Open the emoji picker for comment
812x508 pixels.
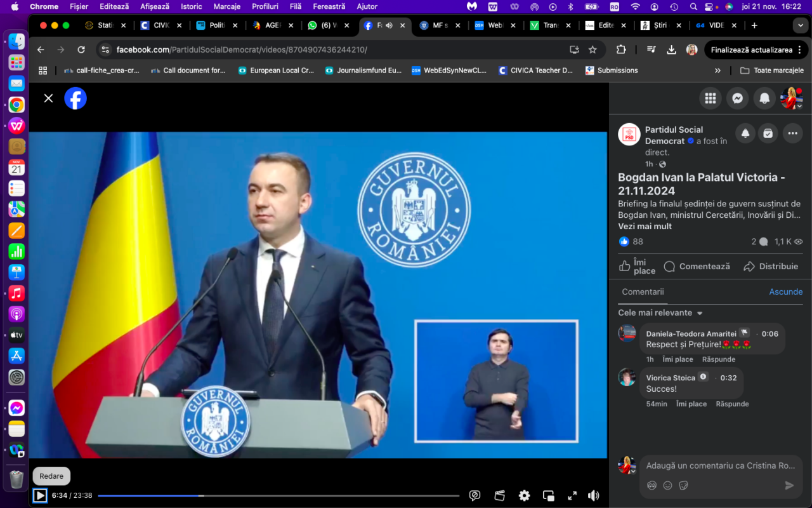(x=667, y=485)
